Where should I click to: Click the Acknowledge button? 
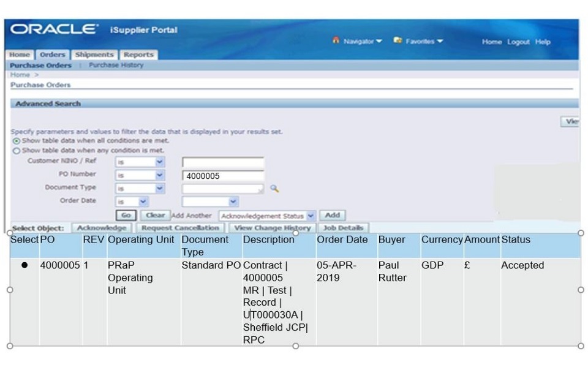click(x=102, y=228)
